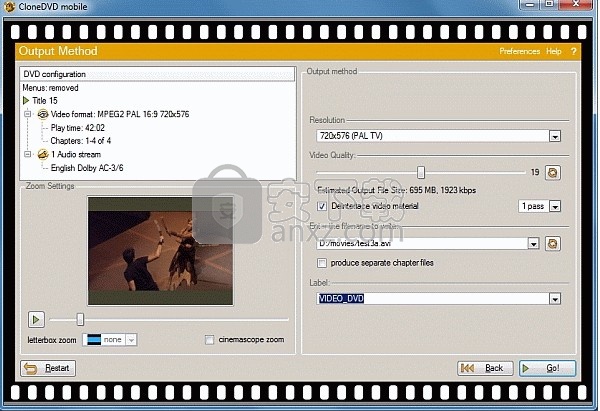Open the Resolution dropdown
The width and height of the screenshot is (600, 411).
pos(555,136)
